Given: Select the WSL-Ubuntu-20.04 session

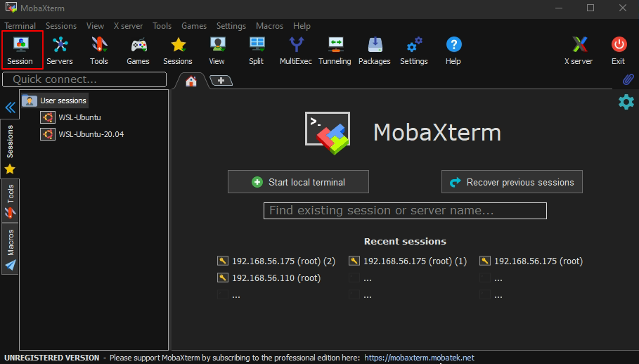Looking at the screenshot, I should click(x=82, y=134).
